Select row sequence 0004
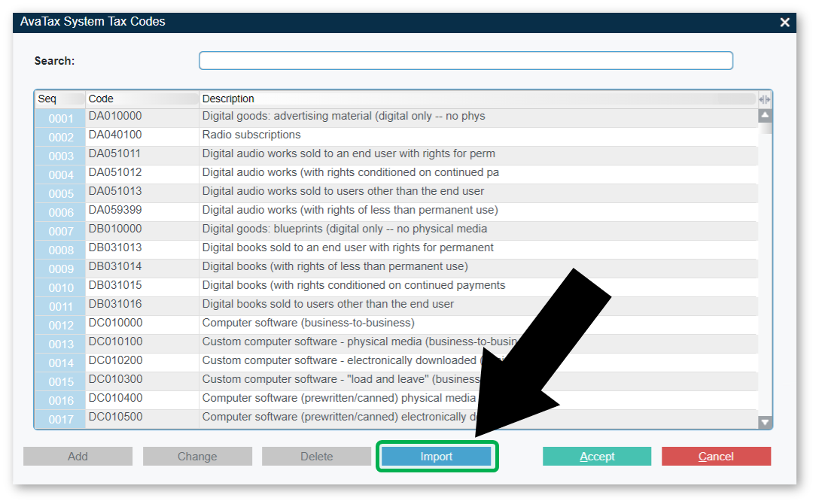The height and width of the screenshot is (504, 816). click(61, 175)
